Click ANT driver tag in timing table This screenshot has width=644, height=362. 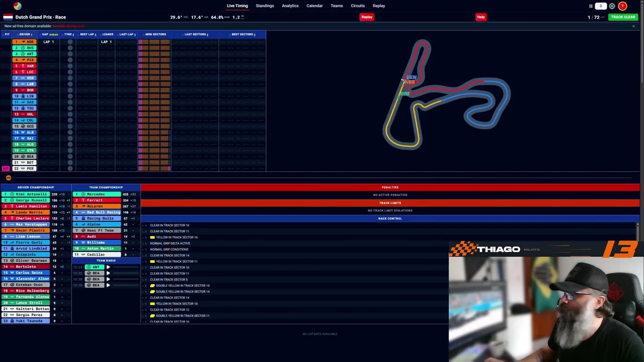pos(24,54)
